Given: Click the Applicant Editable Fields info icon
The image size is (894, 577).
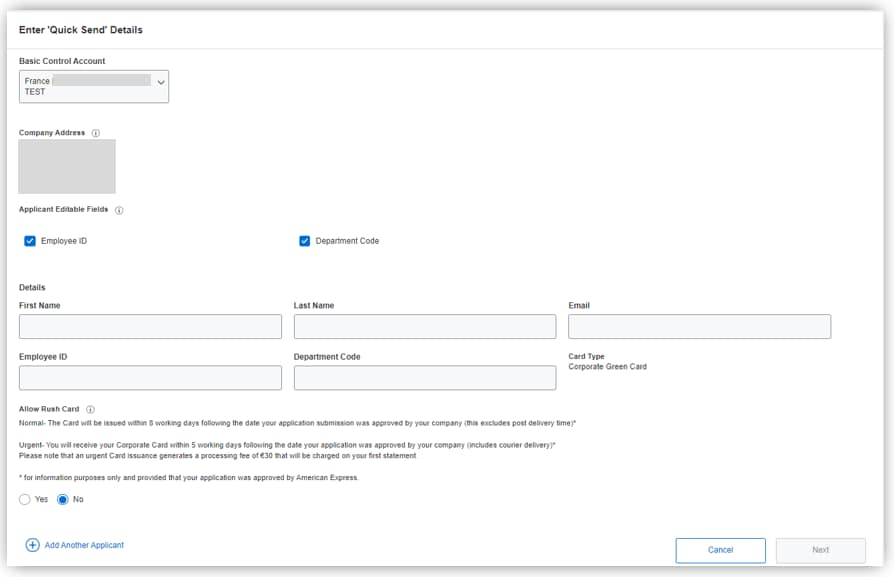Looking at the screenshot, I should [x=119, y=210].
